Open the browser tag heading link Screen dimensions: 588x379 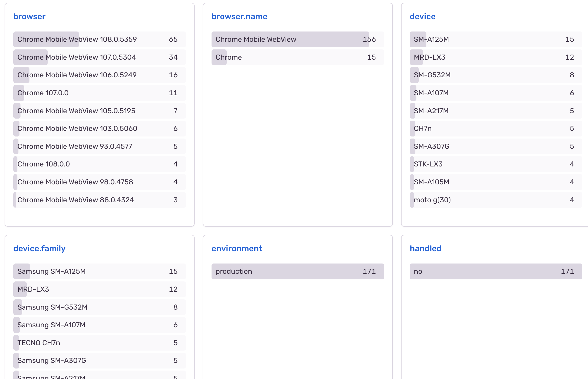[x=29, y=16]
